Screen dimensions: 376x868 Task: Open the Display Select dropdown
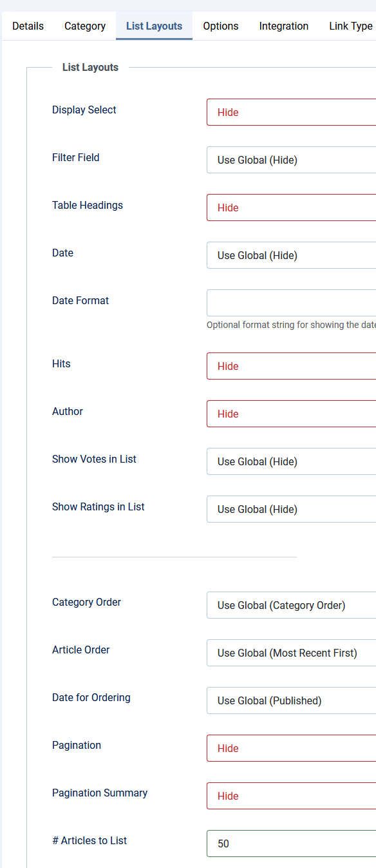click(290, 112)
